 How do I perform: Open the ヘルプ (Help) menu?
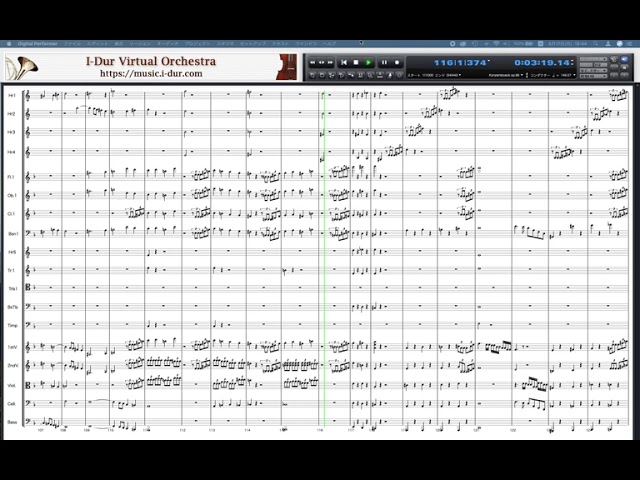tap(329, 44)
